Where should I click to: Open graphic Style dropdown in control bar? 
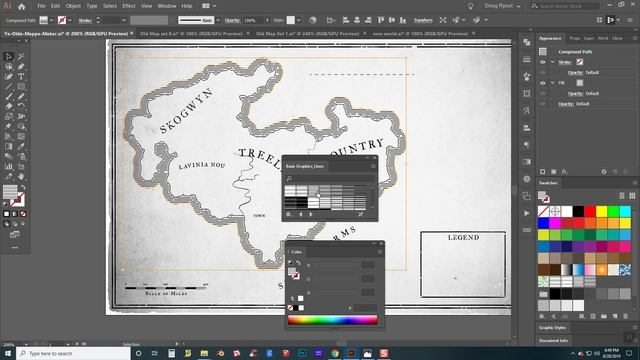coord(298,20)
